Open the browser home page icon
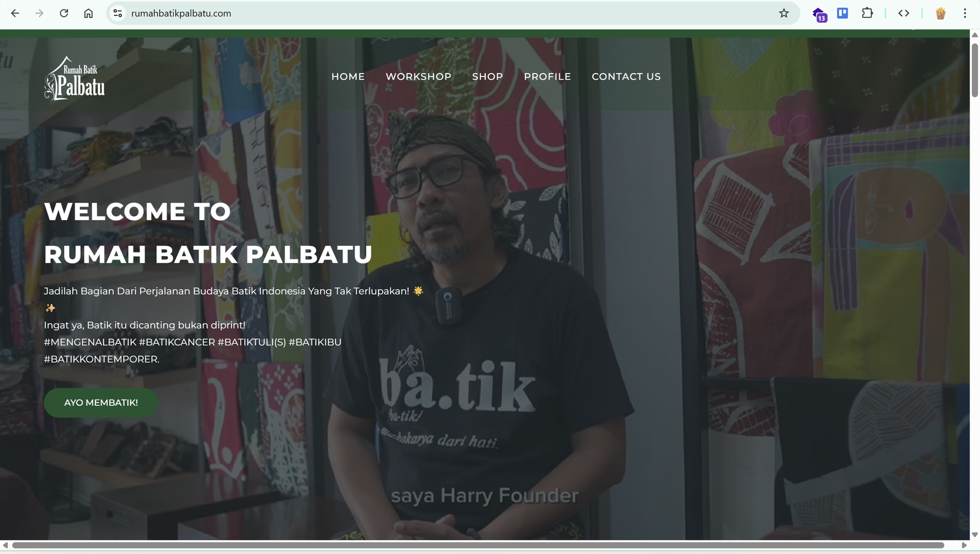 point(88,13)
